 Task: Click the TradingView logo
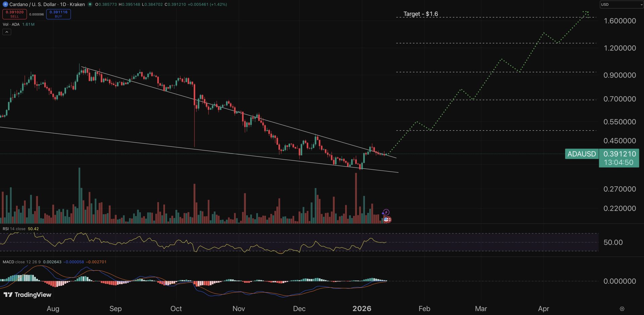click(x=28, y=295)
